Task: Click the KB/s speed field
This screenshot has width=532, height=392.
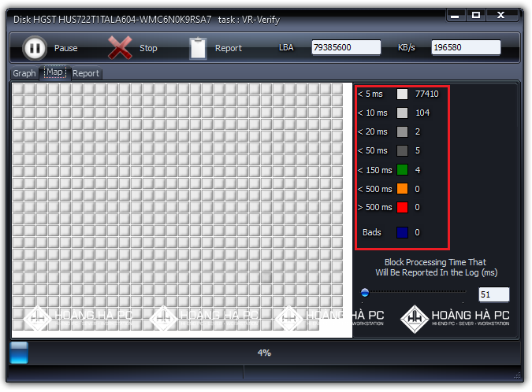Action: coord(465,48)
